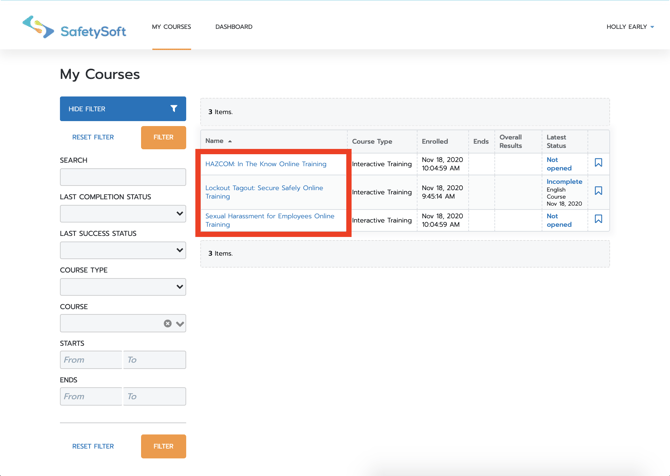This screenshot has width=670, height=476.
Task: Click the Starts From date field
Action: click(91, 360)
